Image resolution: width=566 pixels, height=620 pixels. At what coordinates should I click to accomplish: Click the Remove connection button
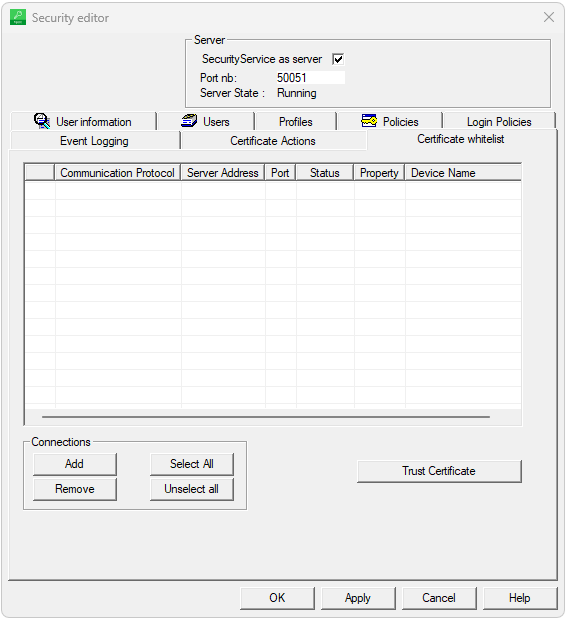click(x=75, y=489)
